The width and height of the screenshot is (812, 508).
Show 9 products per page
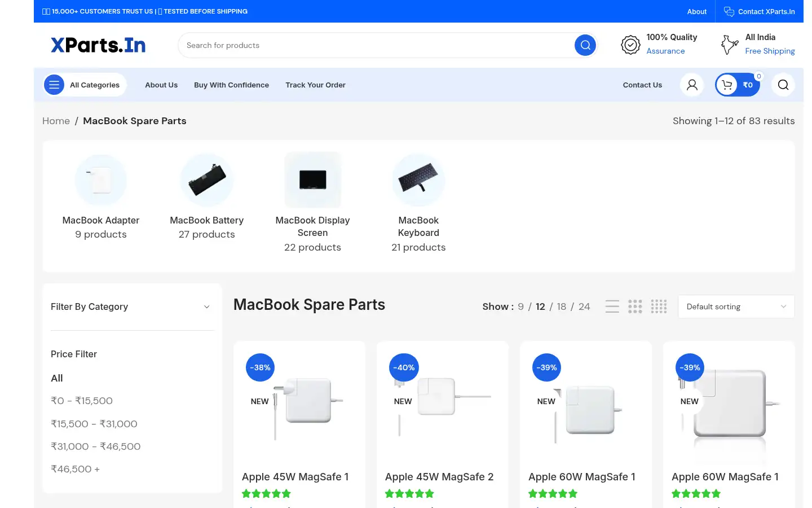521,306
